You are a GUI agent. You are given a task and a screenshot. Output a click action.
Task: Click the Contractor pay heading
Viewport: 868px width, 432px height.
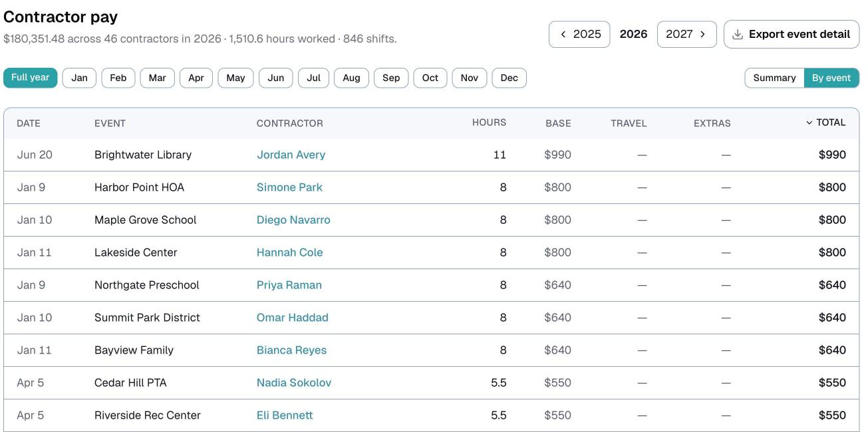click(61, 17)
